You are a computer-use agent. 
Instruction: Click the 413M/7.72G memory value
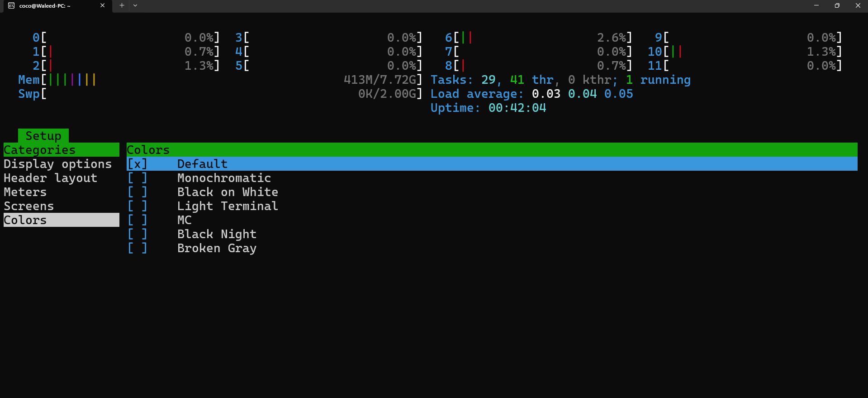[x=380, y=80]
